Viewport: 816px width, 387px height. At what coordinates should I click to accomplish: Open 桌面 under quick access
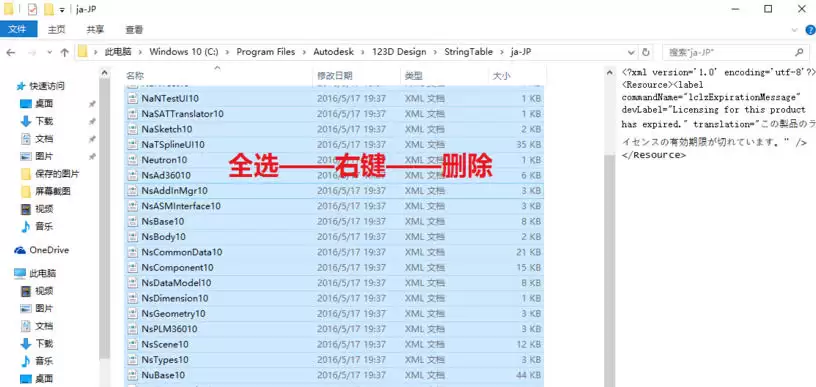44,104
